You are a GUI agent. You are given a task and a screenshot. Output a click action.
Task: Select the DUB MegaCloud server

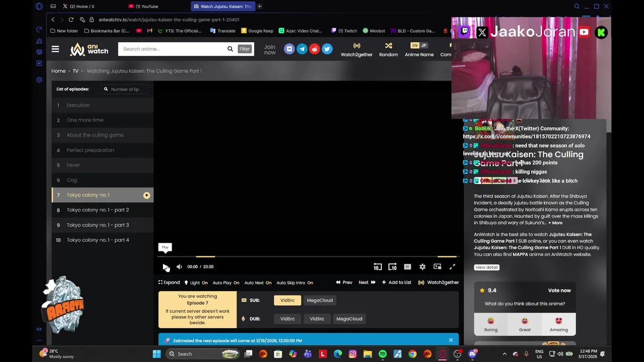(349, 319)
